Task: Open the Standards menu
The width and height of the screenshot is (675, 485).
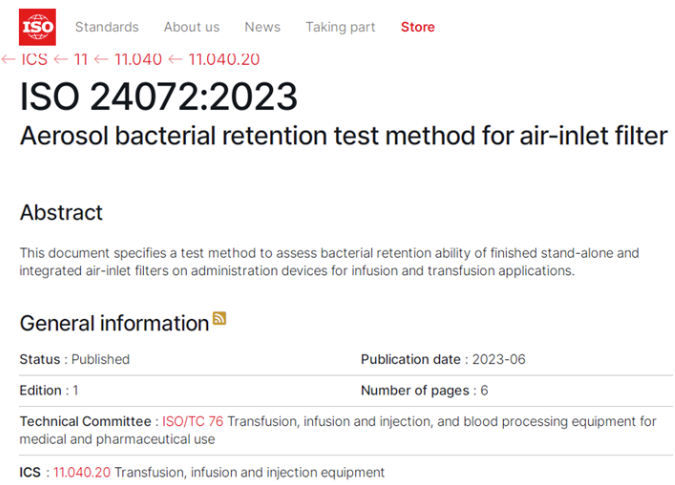Action: point(107,27)
